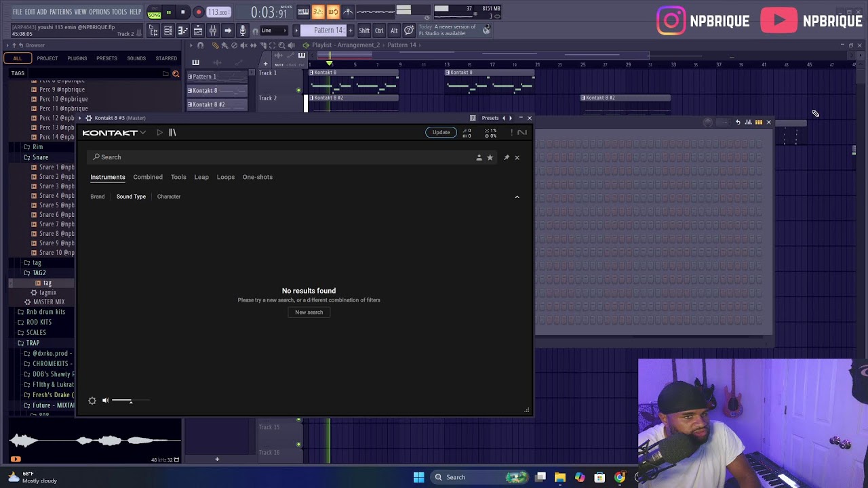Expand the Rim folder in browser
868x488 pixels.
pos(37,147)
